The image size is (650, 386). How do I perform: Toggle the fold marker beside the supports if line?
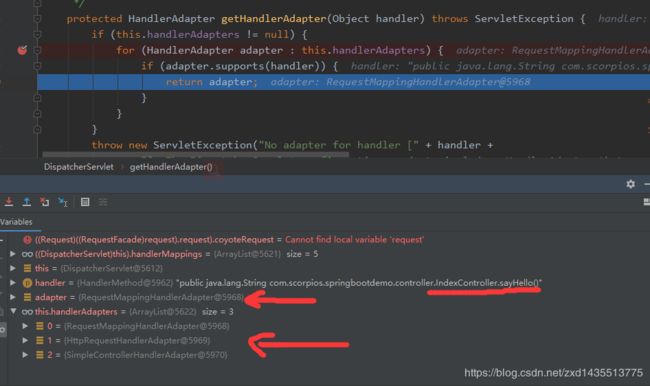point(37,66)
